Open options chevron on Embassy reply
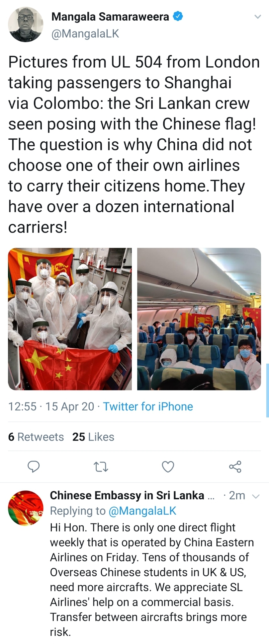 click(x=255, y=496)
